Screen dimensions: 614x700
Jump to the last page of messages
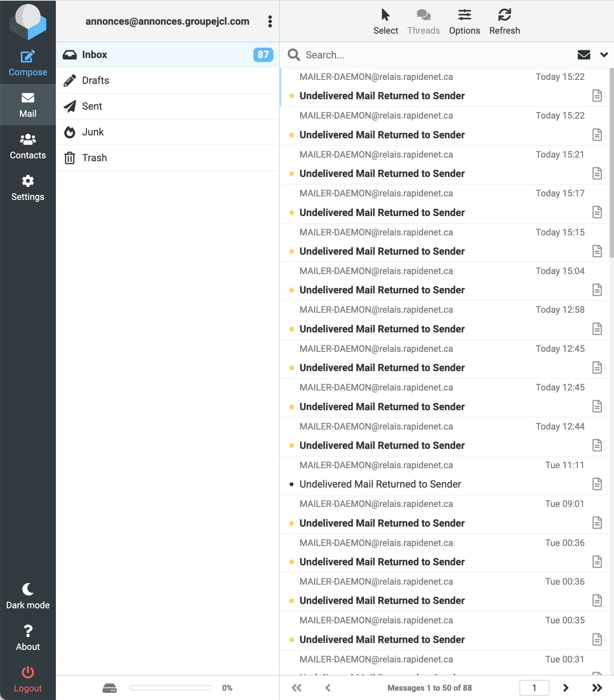point(597,688)
